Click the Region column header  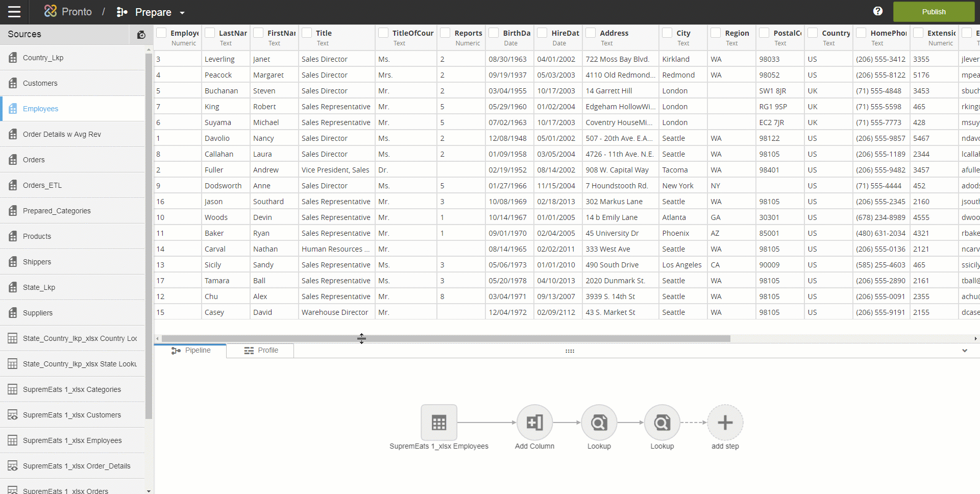[731, 37]
